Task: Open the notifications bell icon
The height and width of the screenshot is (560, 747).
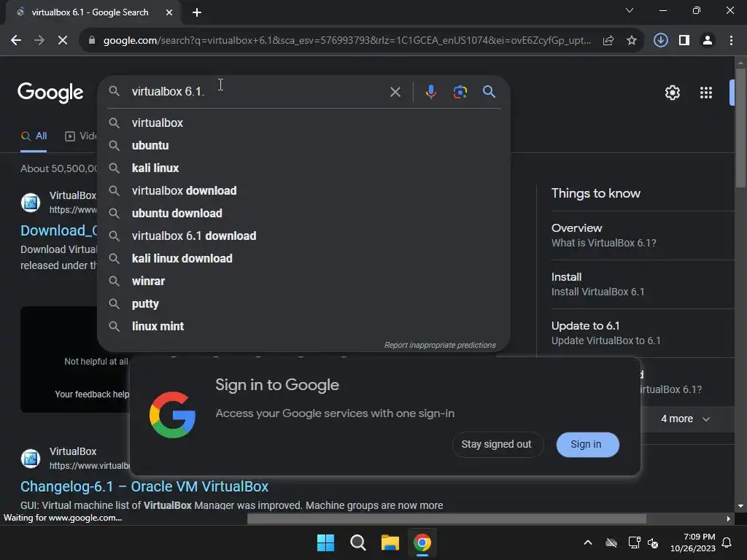Action: (727, 542)
